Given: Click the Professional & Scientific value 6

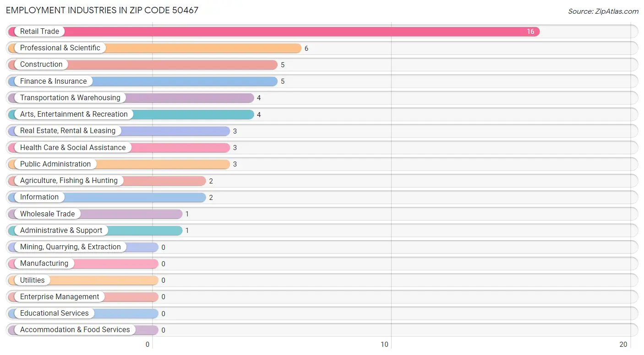Looking at the screenshot, I should click(306, 48).
